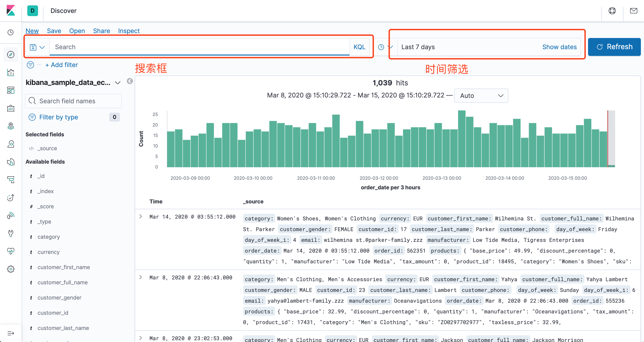
Task: Select the Maps app icon
Action: coord(11,126)
